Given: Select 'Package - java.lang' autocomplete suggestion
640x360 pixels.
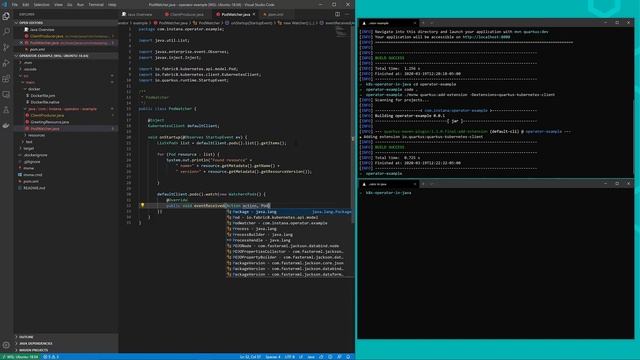Looking at the screenshot, I should pyautogui.click(x=289, y=212).
